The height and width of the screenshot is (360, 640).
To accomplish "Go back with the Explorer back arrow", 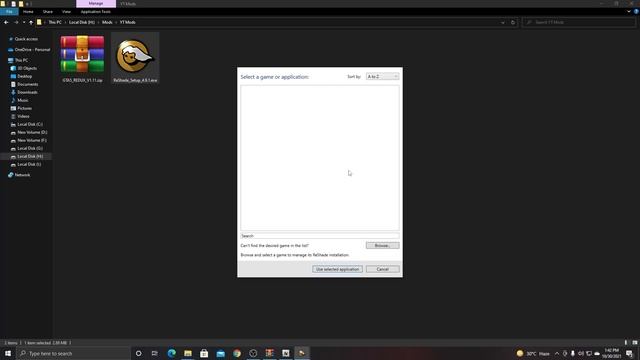I will tap(6, 22).
